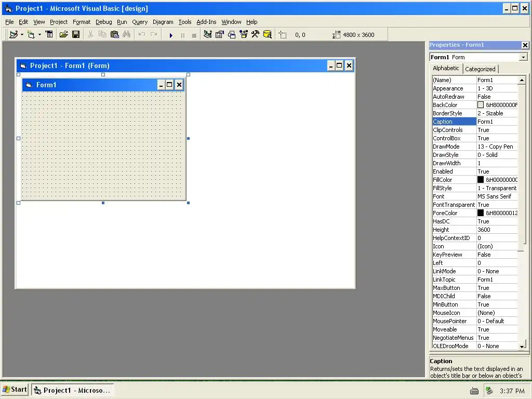Viewport: 532px width, 399px height.
Task: Click the system tray clock 3:37 PM
Action: (x=512, y=391)
